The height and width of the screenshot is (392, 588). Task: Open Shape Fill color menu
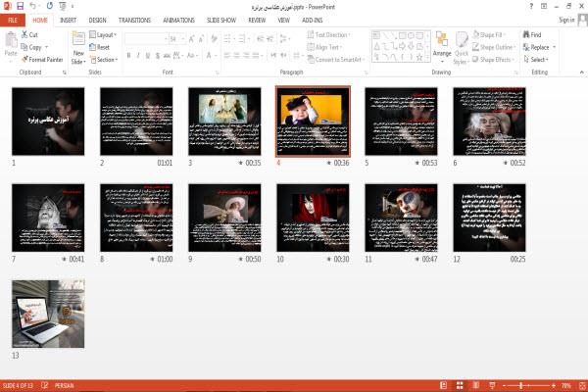[x=489, y=35]
